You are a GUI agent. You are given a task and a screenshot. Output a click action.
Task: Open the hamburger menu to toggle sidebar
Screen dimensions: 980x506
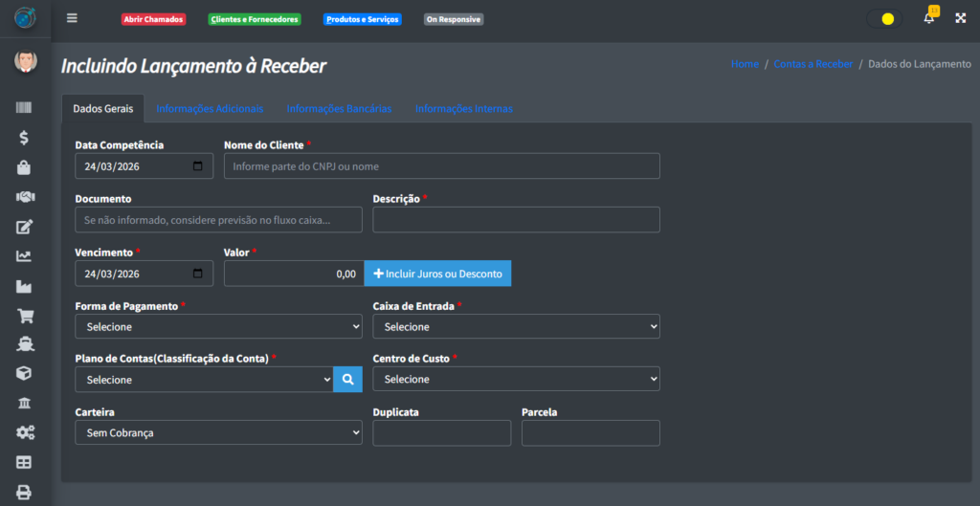pos(73,18)
